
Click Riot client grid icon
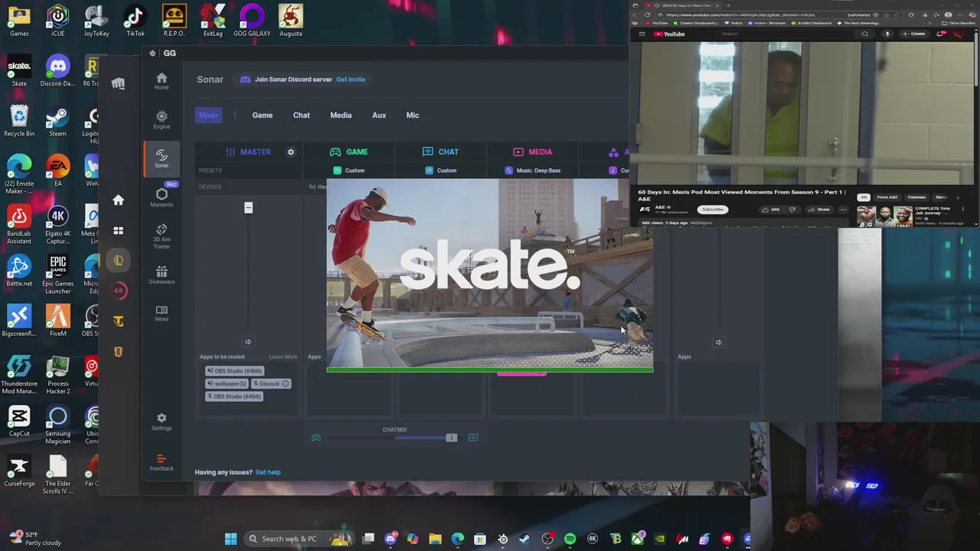coord(118,230)
